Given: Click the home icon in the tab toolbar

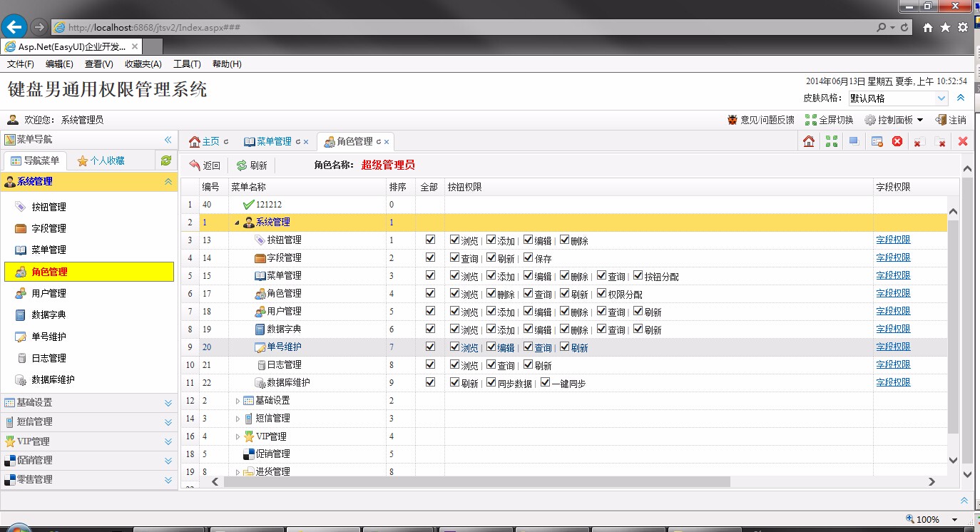Looking at the screenshot, I should [809, 141].
